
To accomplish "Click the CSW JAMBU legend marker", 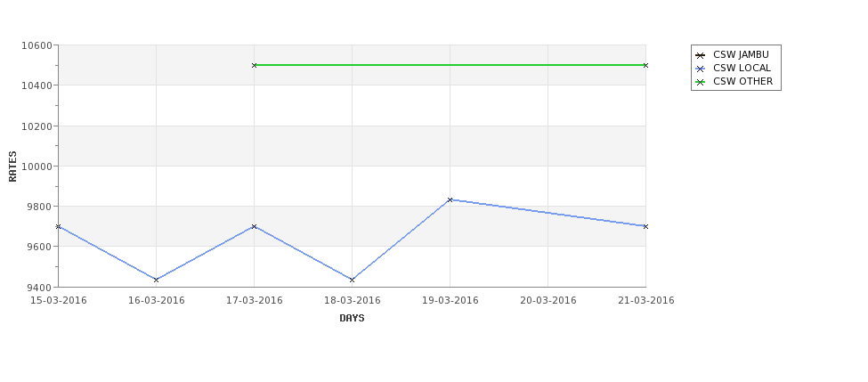I will pyautogui.click(x=701, y=55).
